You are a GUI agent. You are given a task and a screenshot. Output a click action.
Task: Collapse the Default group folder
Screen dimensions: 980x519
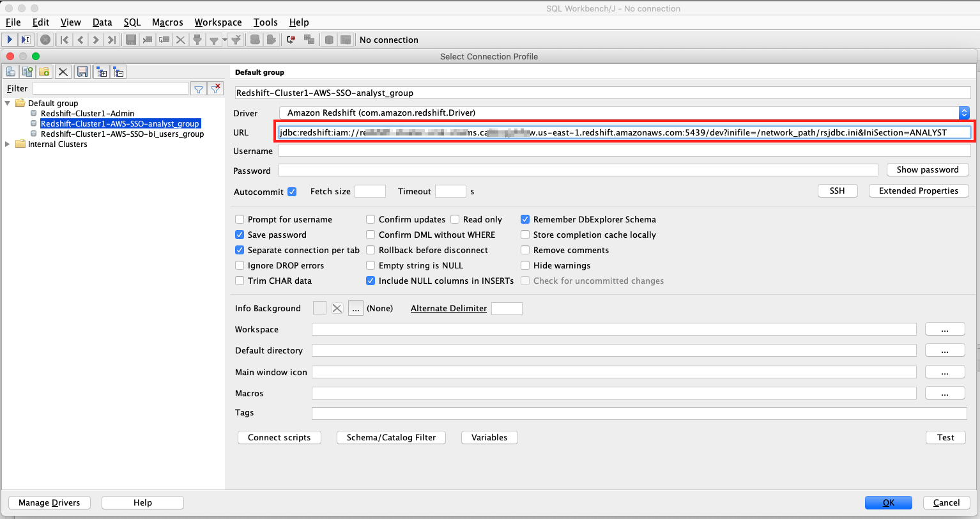(x=8, y=103)
